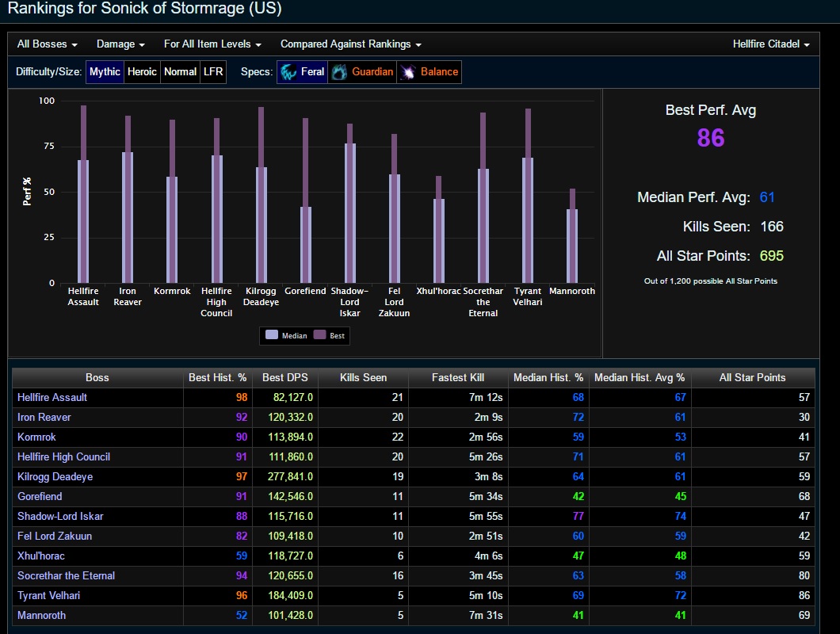Open the Hellfire Assault boss link
840x634 pixels.
click(x=52, y=397)
